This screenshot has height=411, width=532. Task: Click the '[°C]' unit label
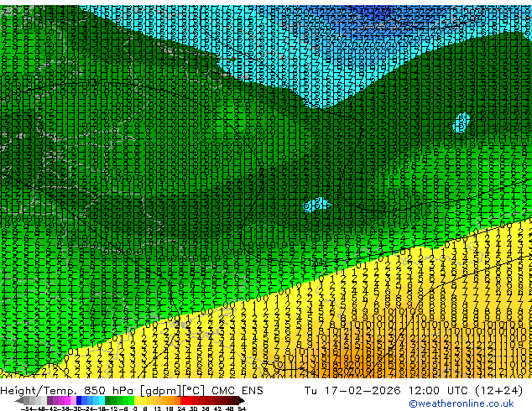pos(194,391)
